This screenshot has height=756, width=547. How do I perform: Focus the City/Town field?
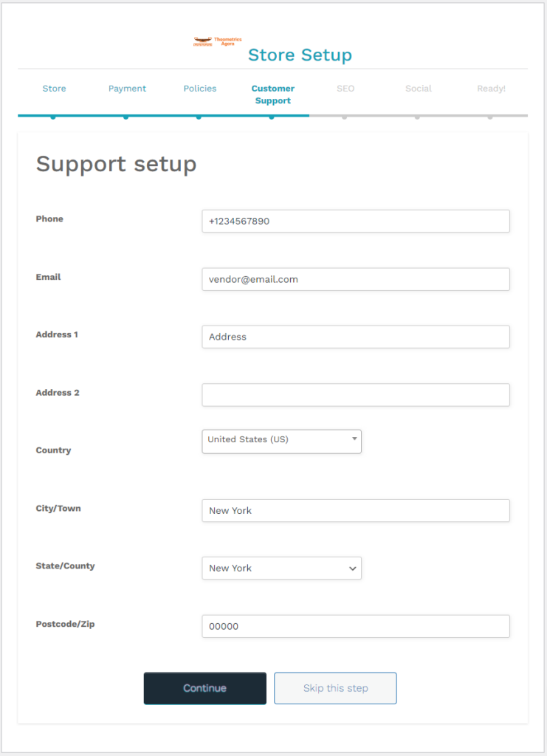[356, 511]
